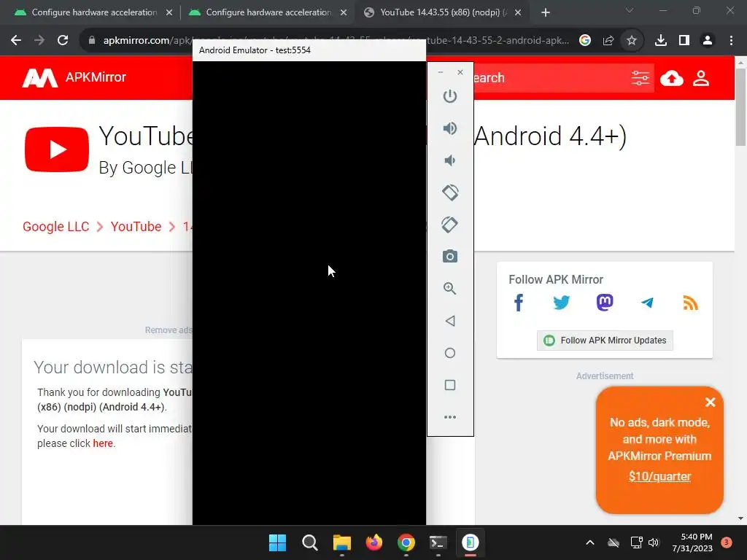The width and height of the screenshot is (747, 560).
Task: Click the address bar URL
Action: click(x=336, y=41)
